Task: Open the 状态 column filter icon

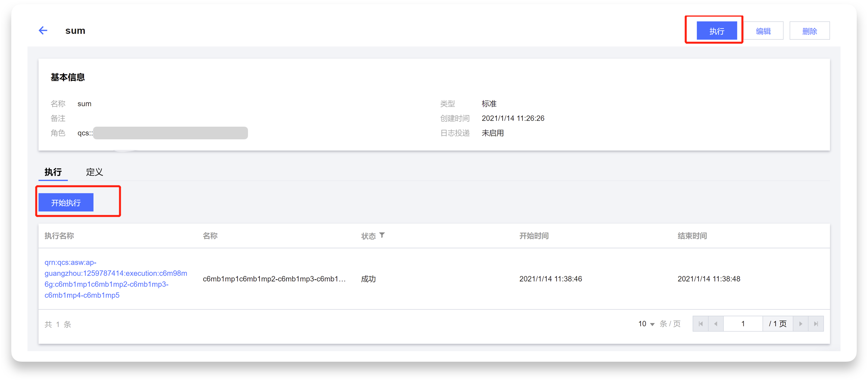Action: click(x=382, y=235)
